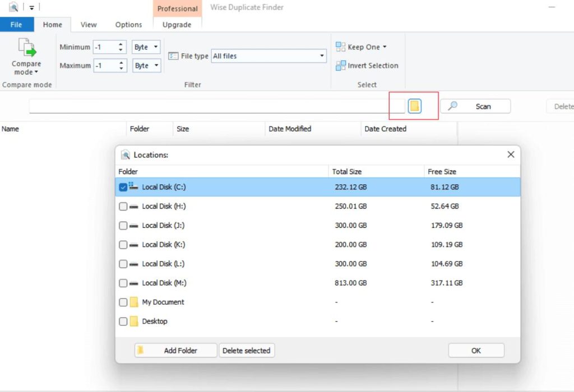This screenshot has width=574, height=392.
Task: Click the Scan button
Action: click(x=475, y=106)
